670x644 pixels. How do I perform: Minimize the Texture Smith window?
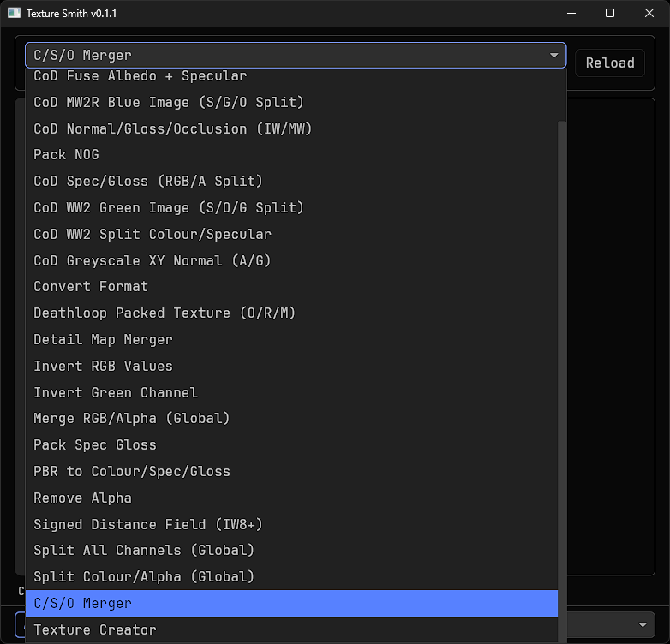point(571,13)
